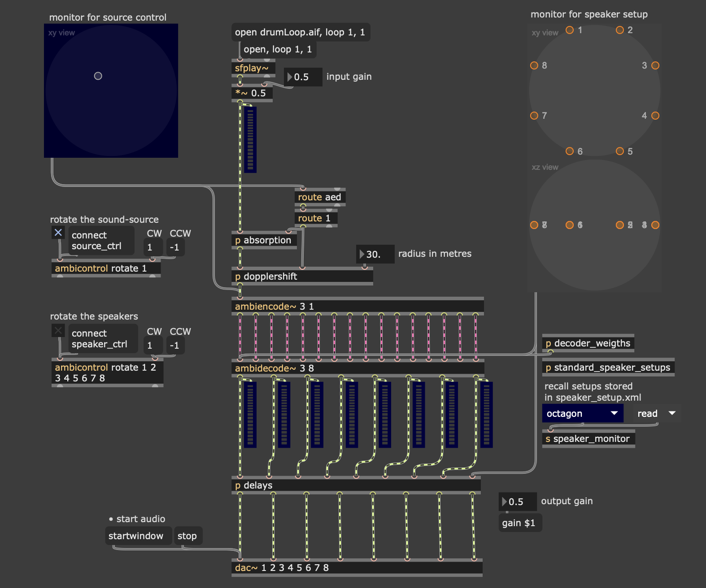Select the ambidecode~ 3 8 object
Screen dimensions: 706x588
[x=358, y=368]
